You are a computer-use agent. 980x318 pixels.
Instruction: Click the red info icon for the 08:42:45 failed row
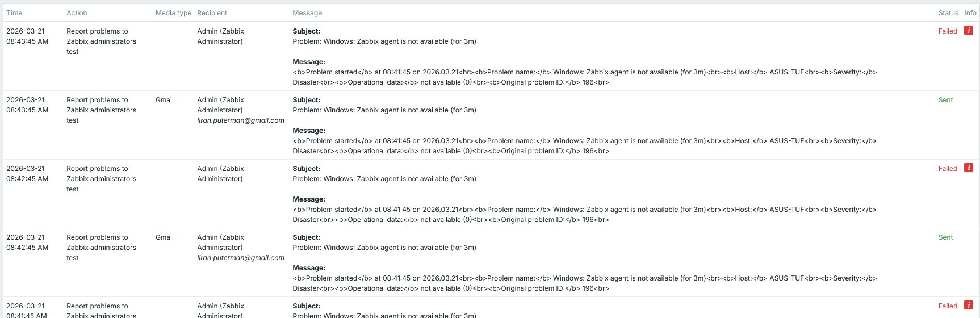tap(969, 168)
